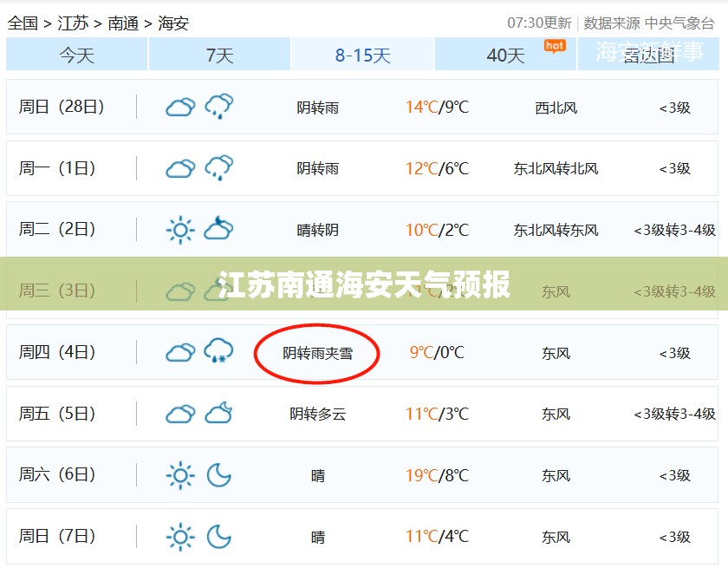Click daytime cloudy icon for 周一 (1日)

pyautogui.click(x=180, y=168)
